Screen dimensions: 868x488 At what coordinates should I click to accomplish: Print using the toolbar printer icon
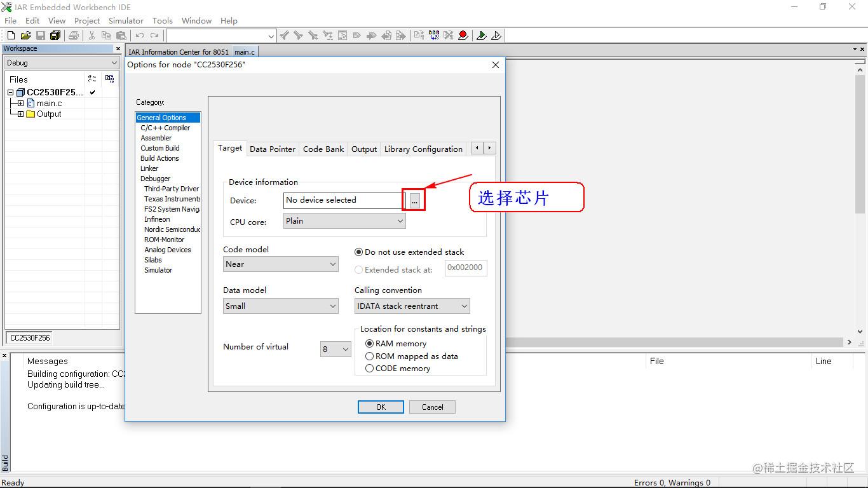coord(74,36)
